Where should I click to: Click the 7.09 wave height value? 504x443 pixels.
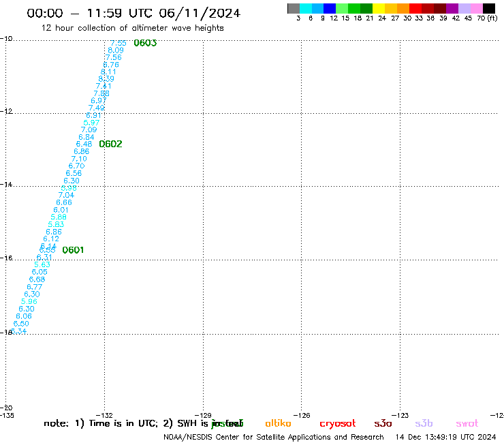[89, 129]
